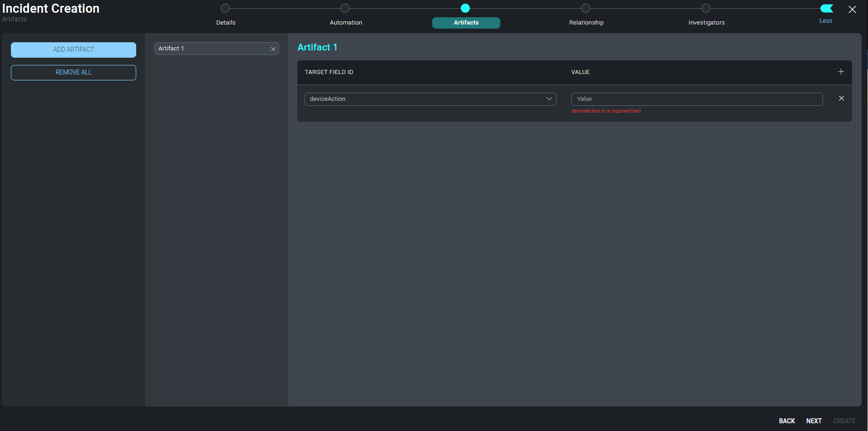The width and height of the screenshot is (868, 431).
Task: Click the filled Artifacts step circle
Action: click(466, 8)
